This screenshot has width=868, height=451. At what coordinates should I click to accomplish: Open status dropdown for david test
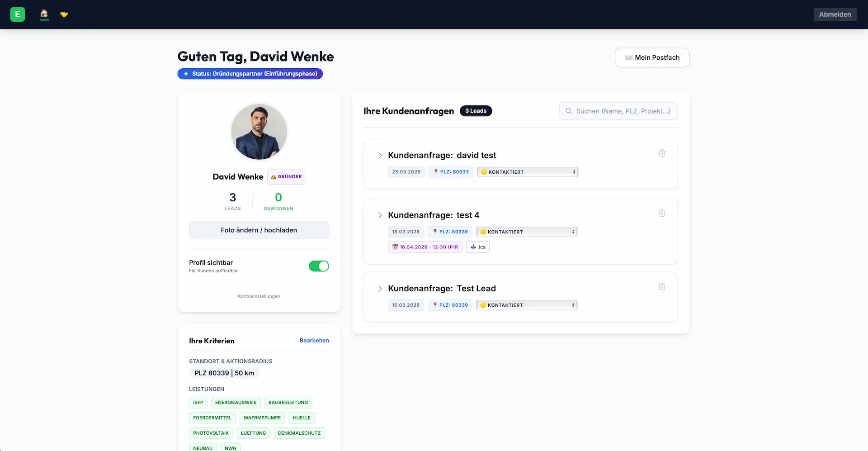pyautogui.click(x=528, y=172)
